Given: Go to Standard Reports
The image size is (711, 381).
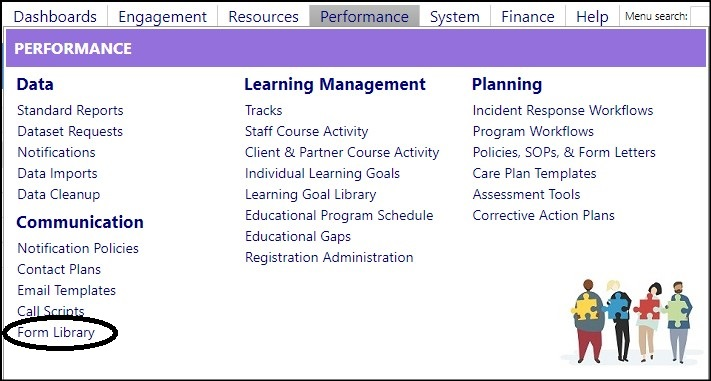Looking at the screenshot, I should coord(70,110).
